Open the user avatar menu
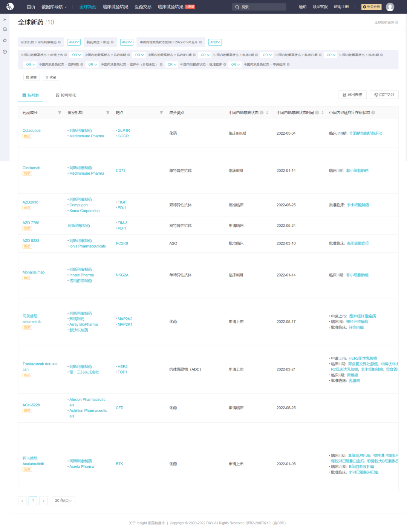Viewport: 407px width, 532px height. pyautogui.click(x=390, y=7)
